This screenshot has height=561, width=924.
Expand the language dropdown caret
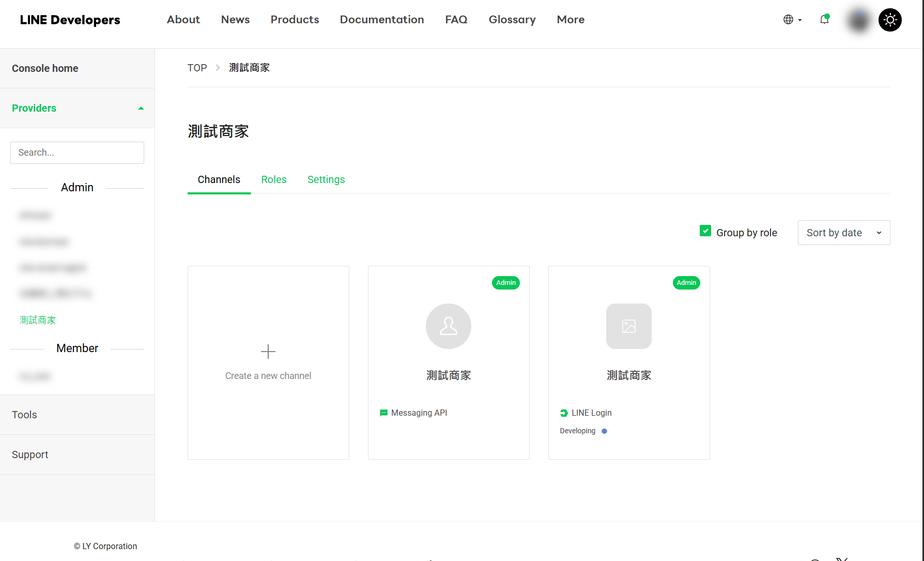pyautogui.click(x=800, y=20)
